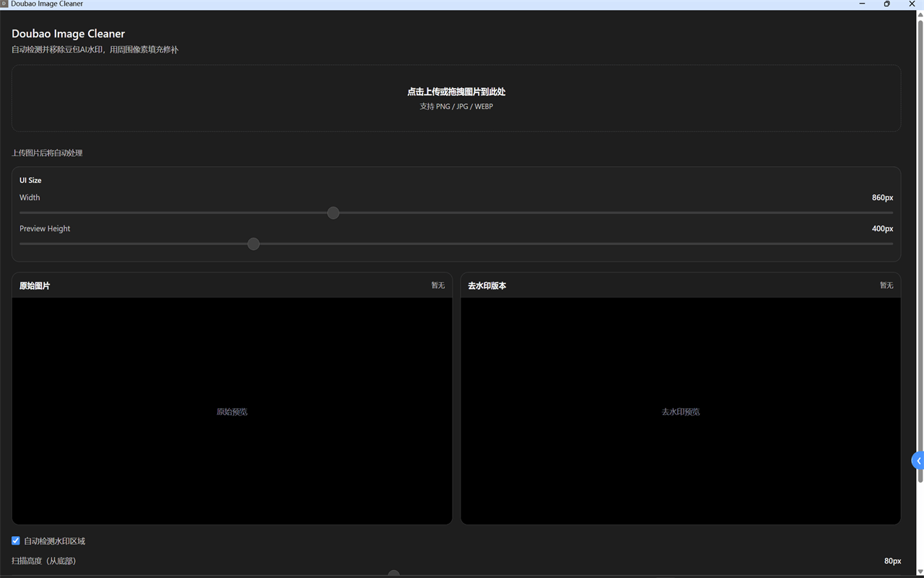Click the 去水印预览 placeholder text
Viewport: 924px width, 578px height.
681,412
